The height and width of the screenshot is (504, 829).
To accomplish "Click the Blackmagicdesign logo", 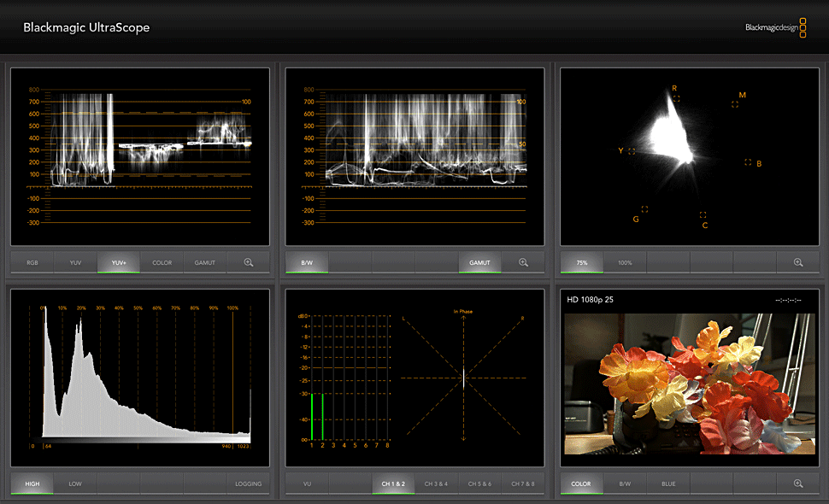I will tap(775, 27).
